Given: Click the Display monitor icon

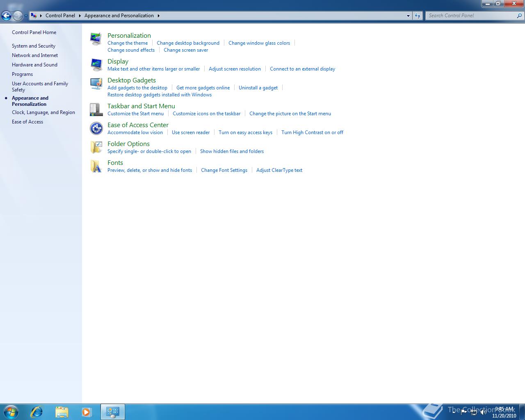Looking at the screenshot, I should coord(96,65).
